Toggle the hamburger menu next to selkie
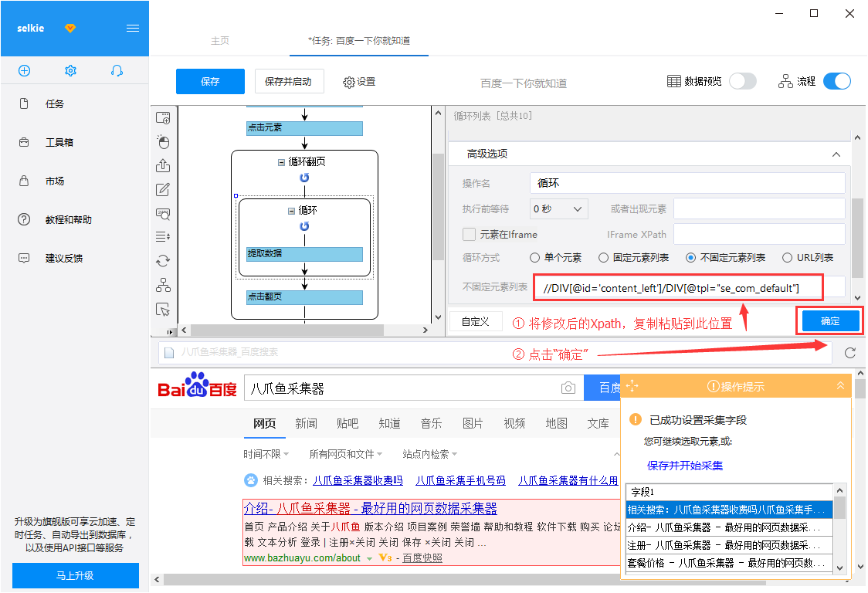Viewport: 868px width, 593px height. (x=133, y=29)
